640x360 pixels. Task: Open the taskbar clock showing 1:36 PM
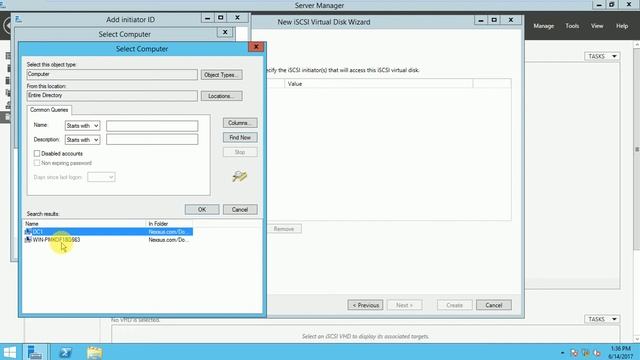click(x=620, y=352)
